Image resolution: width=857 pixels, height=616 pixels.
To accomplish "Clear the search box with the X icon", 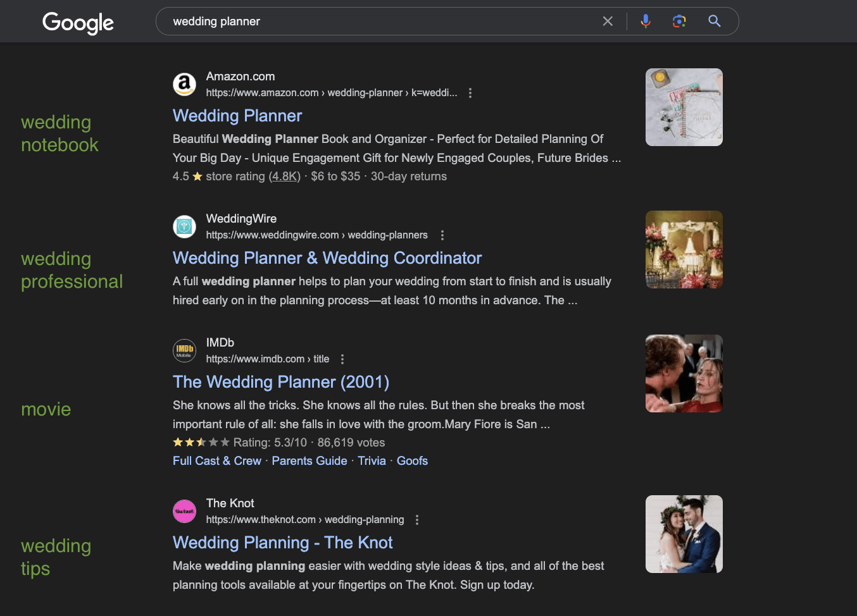I will tap(608, 22).
